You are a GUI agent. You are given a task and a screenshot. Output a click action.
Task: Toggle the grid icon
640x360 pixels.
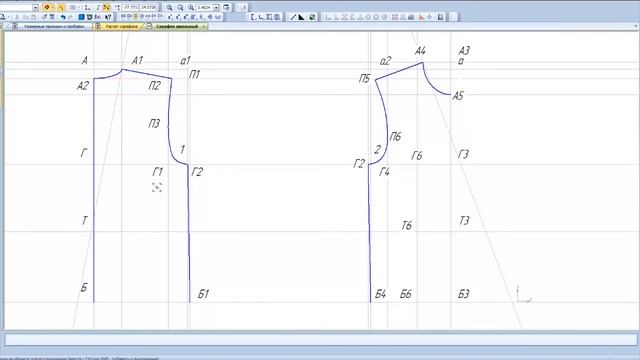point(73,8)
